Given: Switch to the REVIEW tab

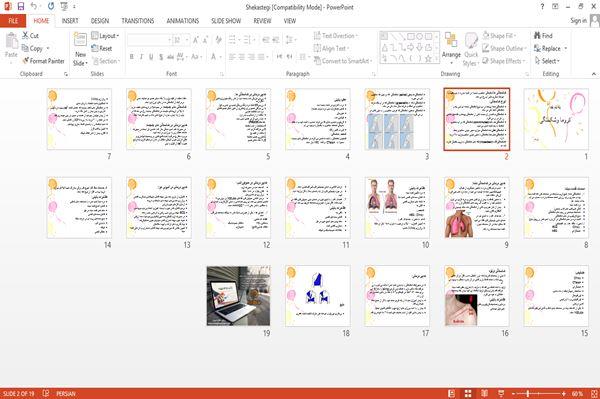Looking at the screenshot, I should (x=262, y=21).
